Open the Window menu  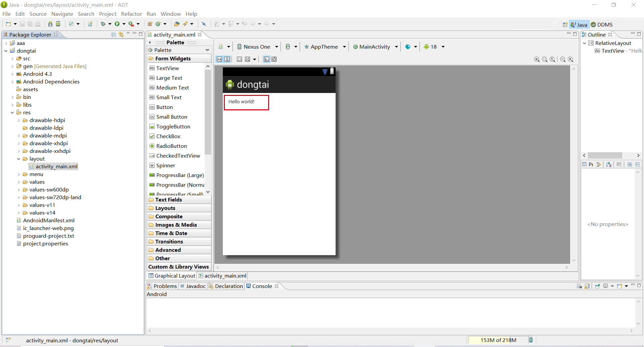point(170,14)
